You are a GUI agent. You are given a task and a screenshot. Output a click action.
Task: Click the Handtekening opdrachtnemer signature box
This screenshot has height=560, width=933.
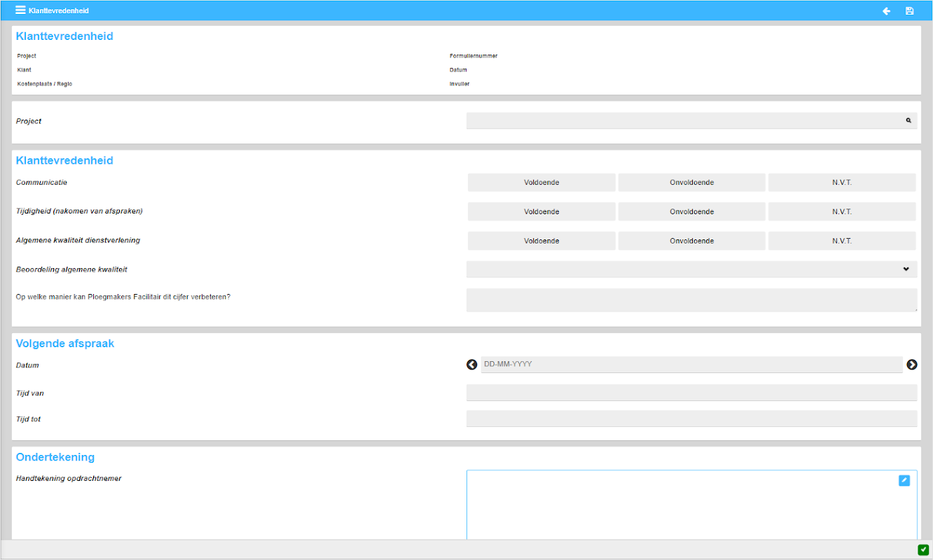coord(692,505)
